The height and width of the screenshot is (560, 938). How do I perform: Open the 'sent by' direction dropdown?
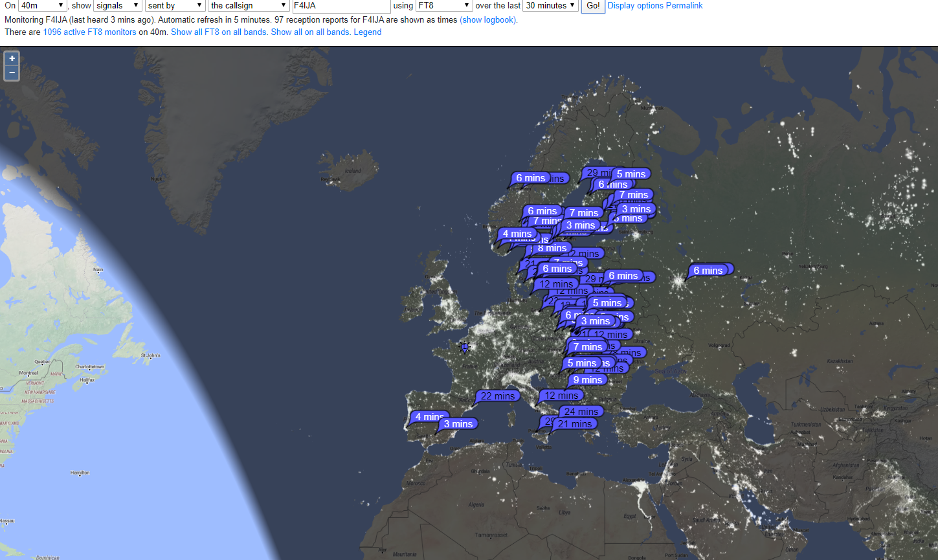(175, 6)
